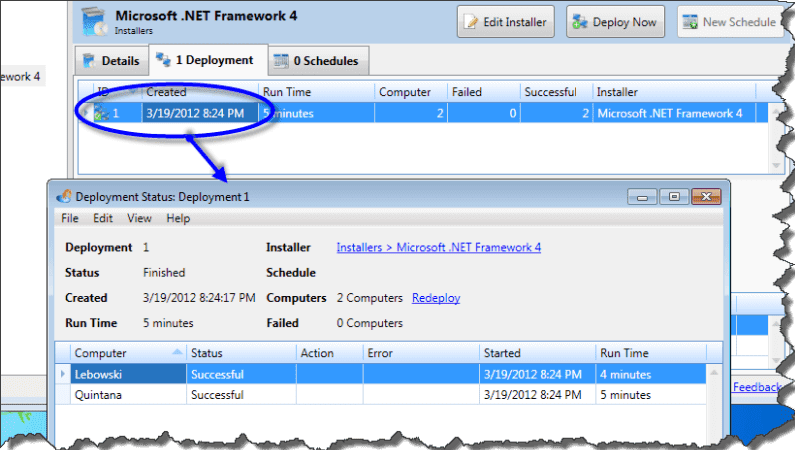Open the 0 Schedules tab
Screen dimensions: 795x450
click(318, 61)
